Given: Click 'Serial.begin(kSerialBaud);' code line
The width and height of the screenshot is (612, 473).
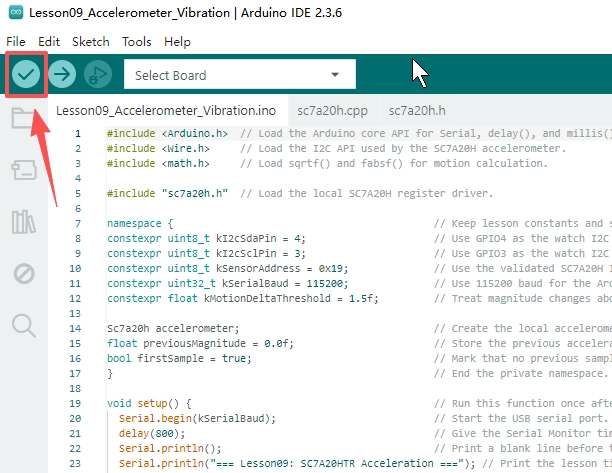Looking at the screenshot, I should (x=197, y=419).
